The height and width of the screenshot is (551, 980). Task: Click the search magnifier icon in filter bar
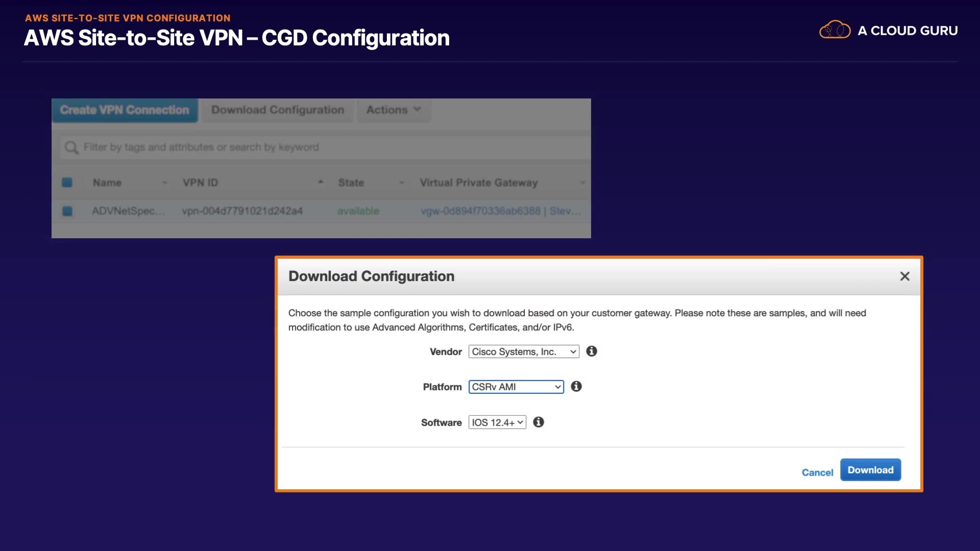(71, 147)
